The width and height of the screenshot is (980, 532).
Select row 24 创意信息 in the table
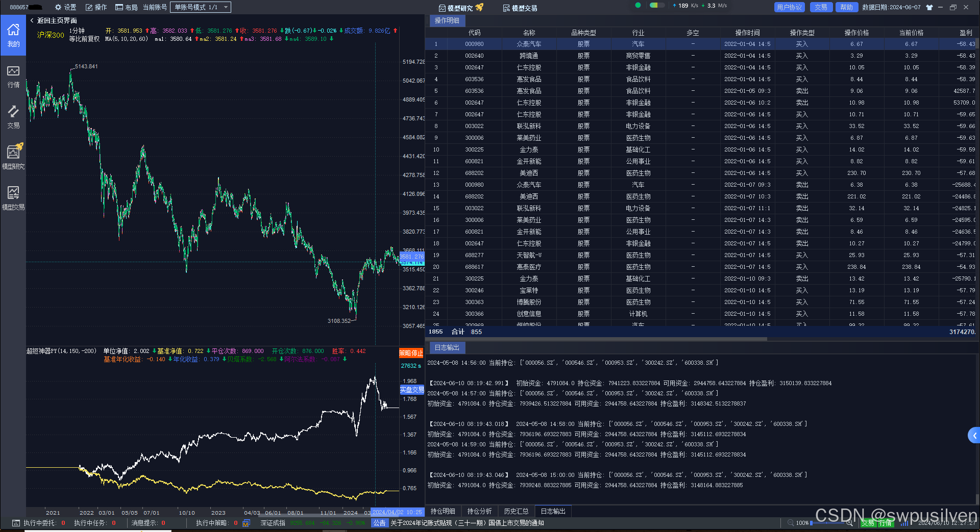click(x=701, y=314)
